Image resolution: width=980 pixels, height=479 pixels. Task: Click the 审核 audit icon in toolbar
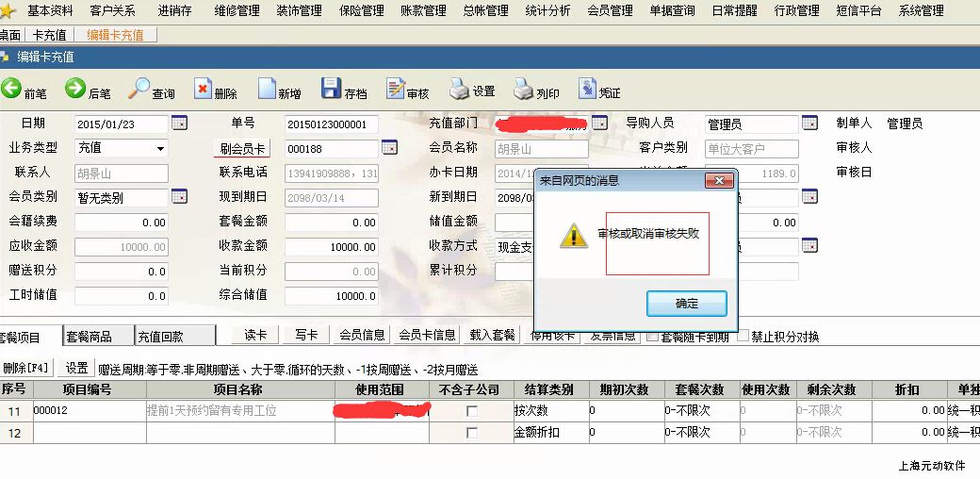(x=395, y=90)
